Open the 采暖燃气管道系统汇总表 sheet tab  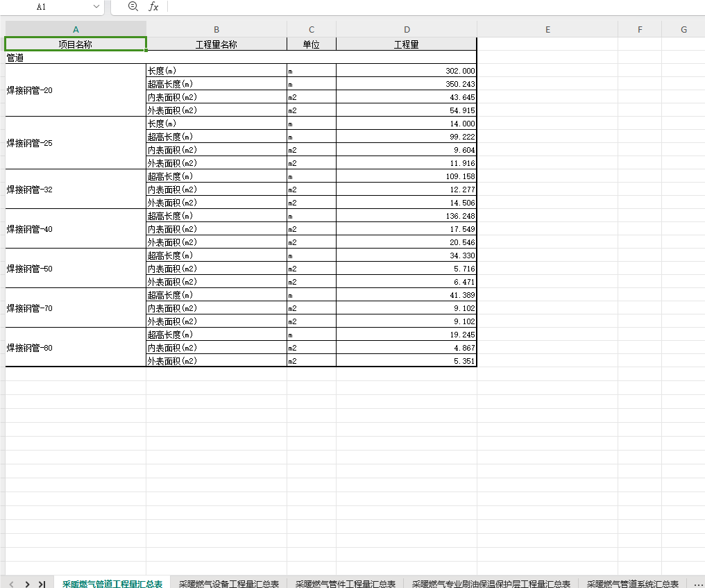click(633, 584)
